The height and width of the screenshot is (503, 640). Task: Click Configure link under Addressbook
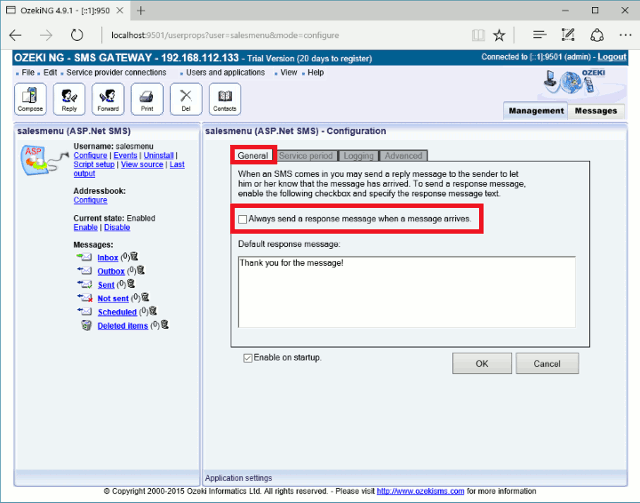[90, 200]
